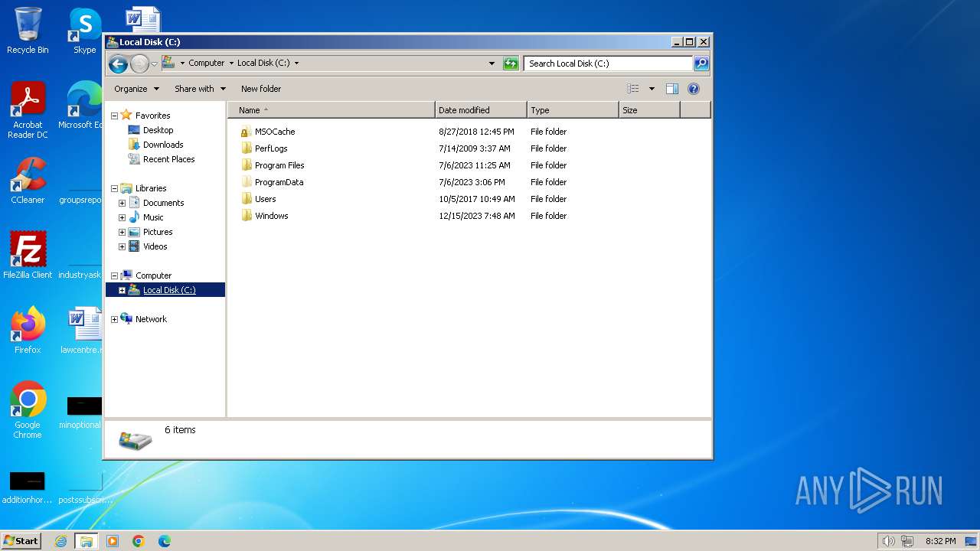
Task: Click the volume speaker tray icon
Action: [x=888, y=541]
